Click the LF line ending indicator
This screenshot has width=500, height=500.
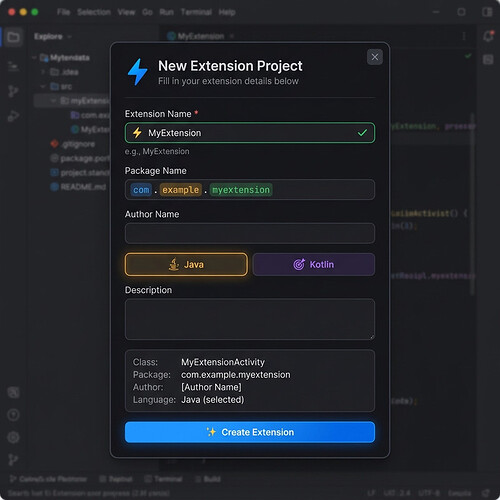tap(372, 493)
